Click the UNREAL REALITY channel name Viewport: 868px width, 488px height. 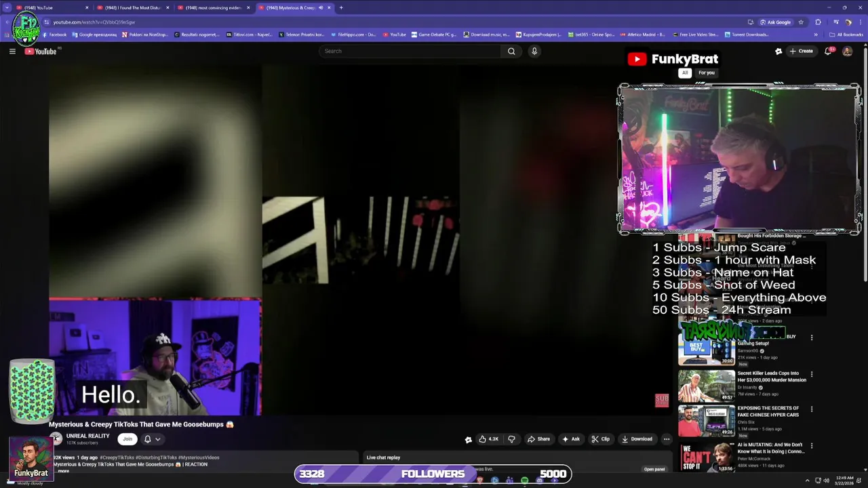87,436
